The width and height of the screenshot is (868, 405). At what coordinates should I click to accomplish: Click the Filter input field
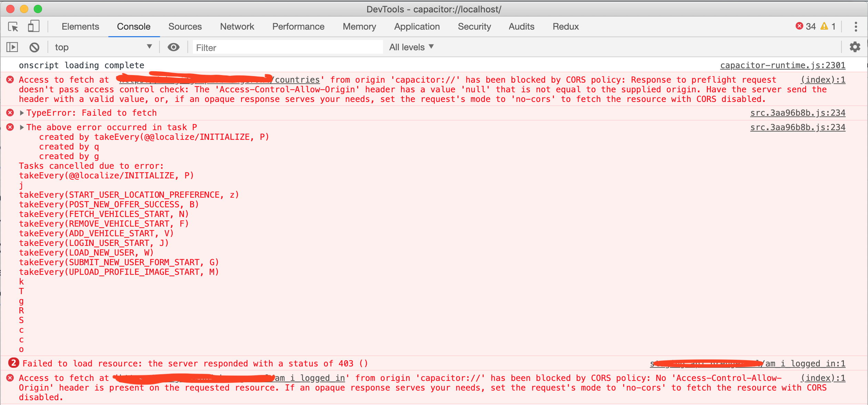[x=286, y=47]
